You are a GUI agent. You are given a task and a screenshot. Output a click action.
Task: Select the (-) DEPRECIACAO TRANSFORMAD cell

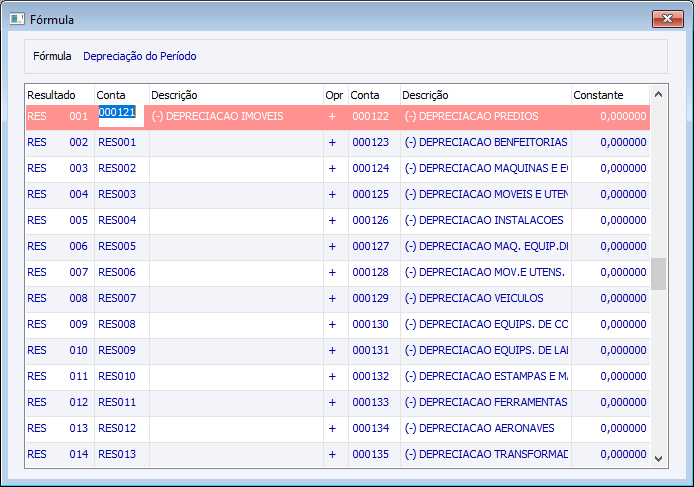[x=486, y=454]
